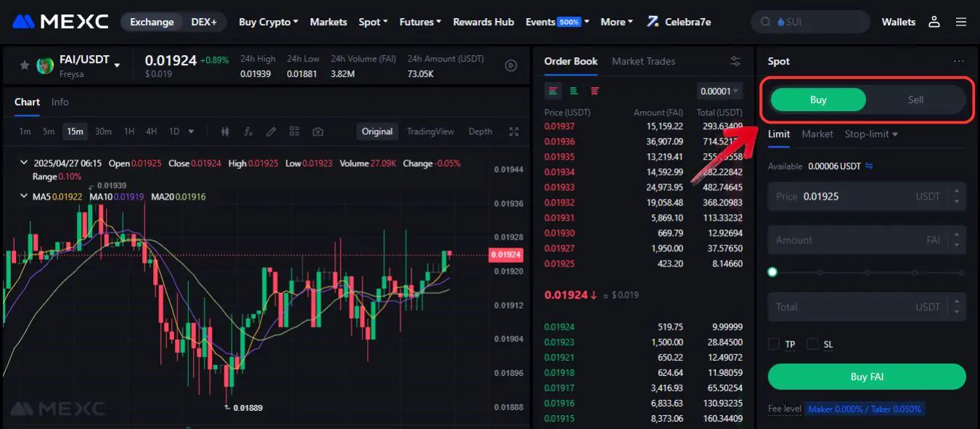
Task: Switch chart to TradingView
Action: tap(430, 131)
